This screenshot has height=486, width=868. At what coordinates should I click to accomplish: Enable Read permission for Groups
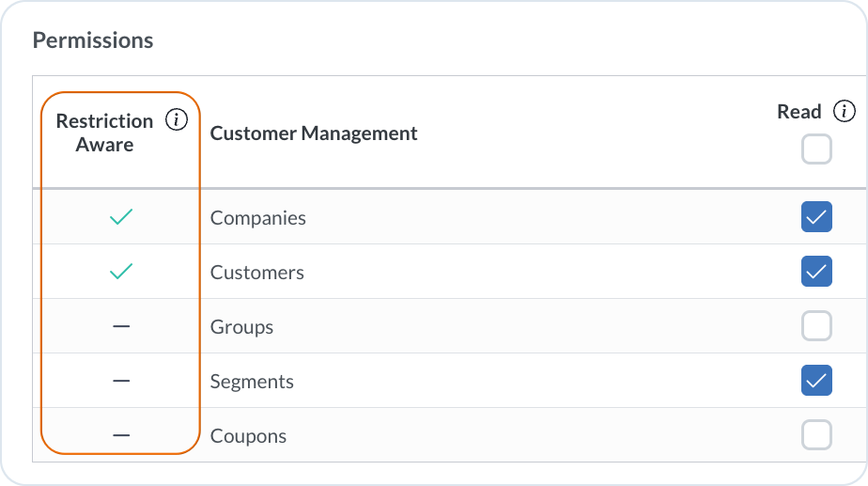(x=816, y=327)
